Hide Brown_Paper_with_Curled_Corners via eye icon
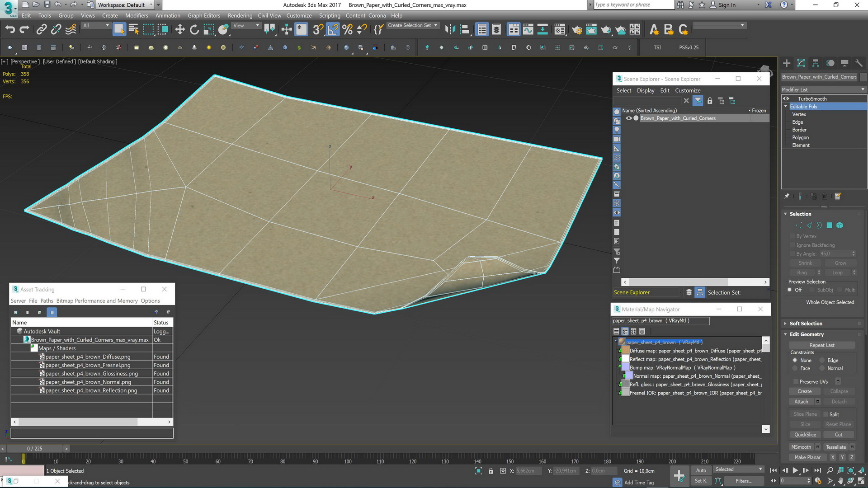The width and height of the screenshot is (868, 488). coord(628,118)
